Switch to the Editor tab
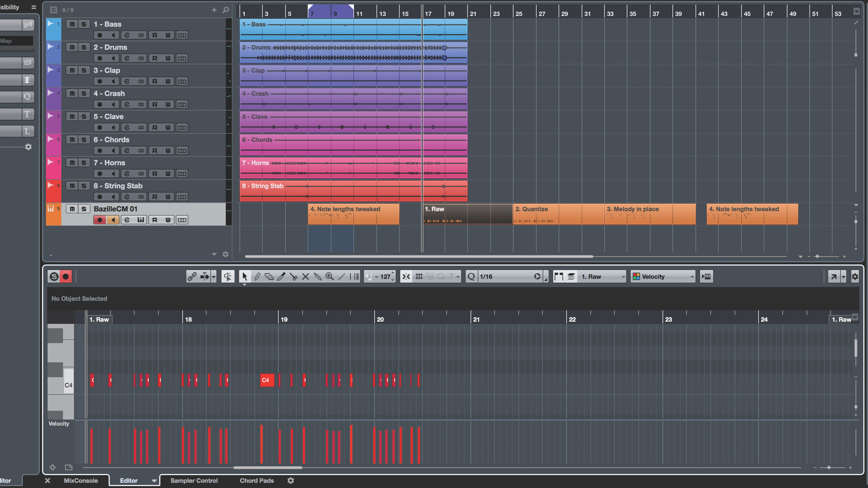The height and width of the screenshot is (488, 868). tap(129, 481)
